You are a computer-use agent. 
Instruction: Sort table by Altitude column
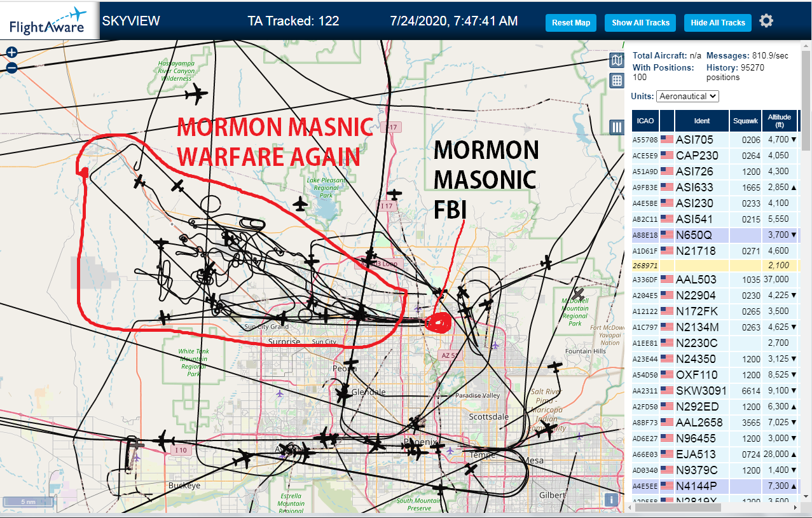(x=779, y=120)
